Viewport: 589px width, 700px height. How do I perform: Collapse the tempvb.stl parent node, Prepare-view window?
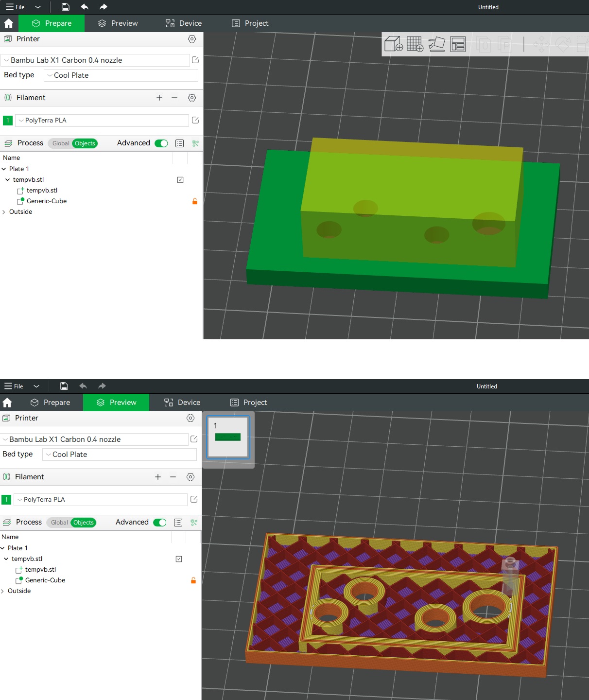click(x=7, y=180)
